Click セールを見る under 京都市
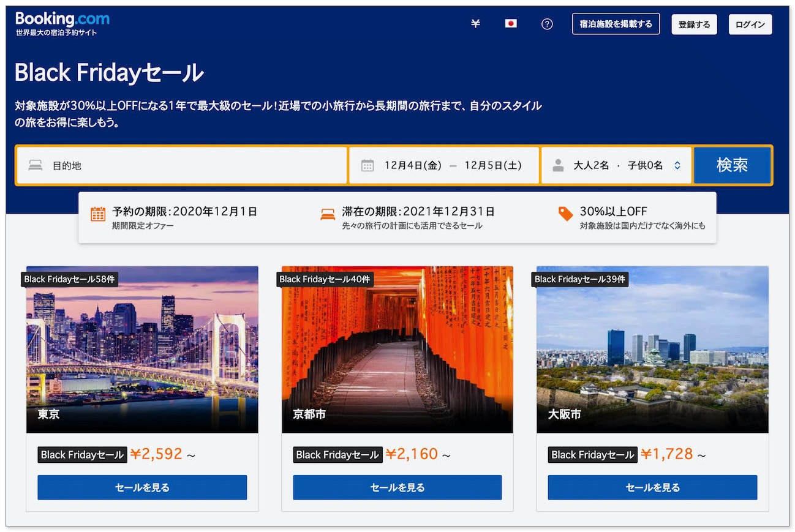This screenshot has height=532, width=795. (397, 487)
